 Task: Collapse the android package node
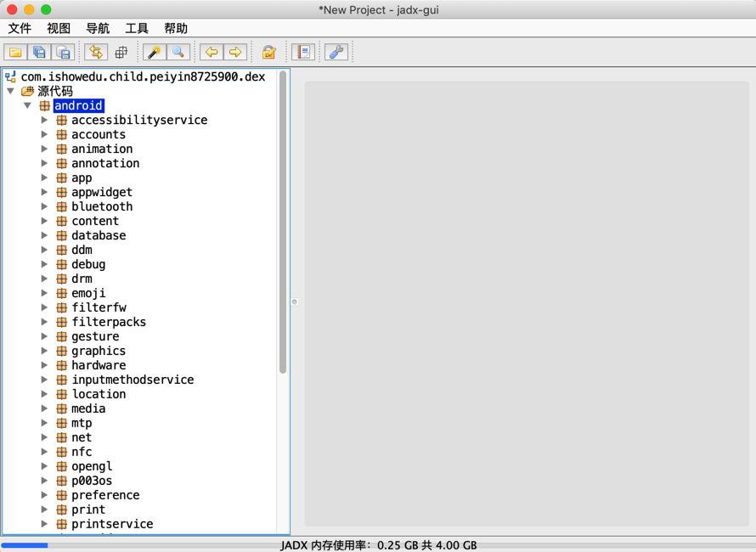[27, 105]
